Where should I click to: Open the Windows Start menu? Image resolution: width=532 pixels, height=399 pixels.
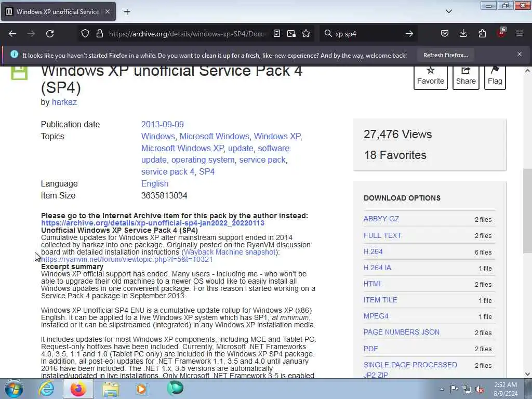click(x=14, y=389)
